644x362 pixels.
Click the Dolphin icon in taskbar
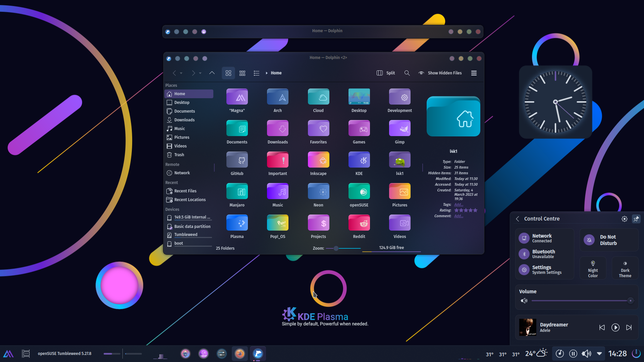(x=258, y=354)
